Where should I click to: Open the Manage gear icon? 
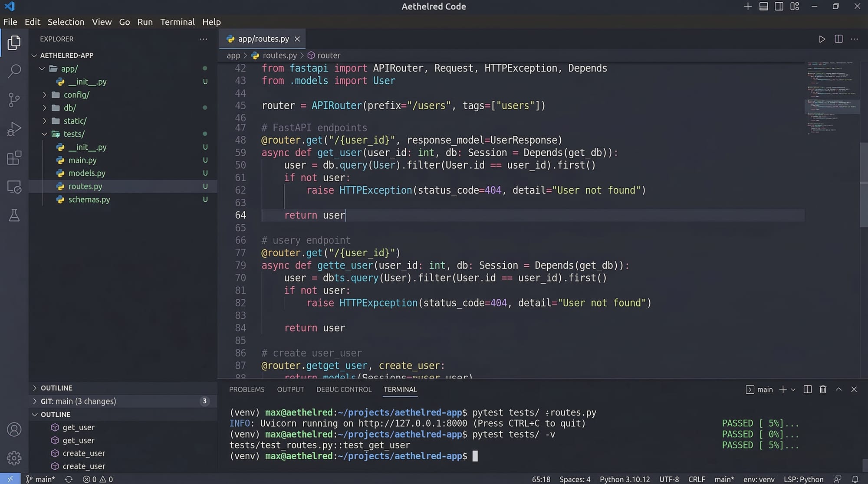click(x=14, y=458)
